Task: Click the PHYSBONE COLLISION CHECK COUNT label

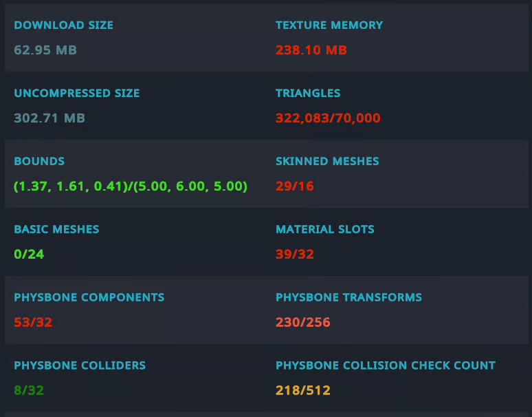Action: 386,365
